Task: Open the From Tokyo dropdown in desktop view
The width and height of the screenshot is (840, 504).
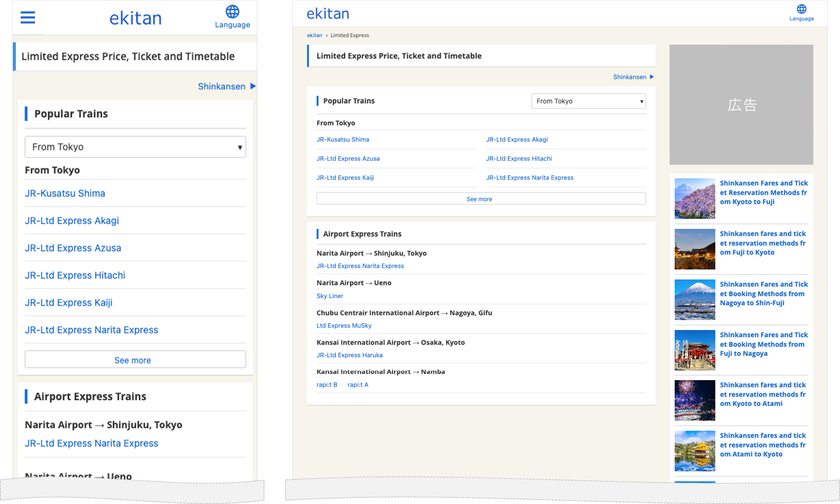Action: 588,101
